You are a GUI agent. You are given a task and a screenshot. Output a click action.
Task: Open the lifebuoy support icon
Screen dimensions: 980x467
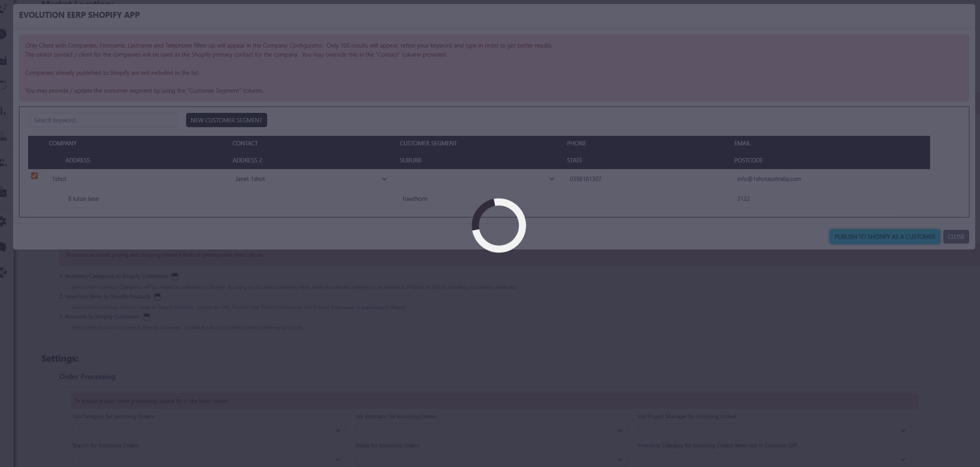pos(3,273)
